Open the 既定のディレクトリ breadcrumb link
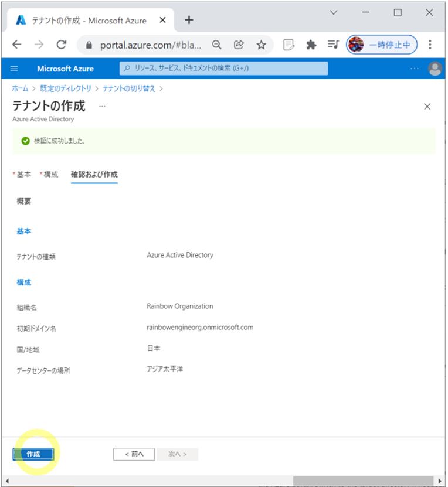Screen dimensions: 448x487 [x=66, y=88]
